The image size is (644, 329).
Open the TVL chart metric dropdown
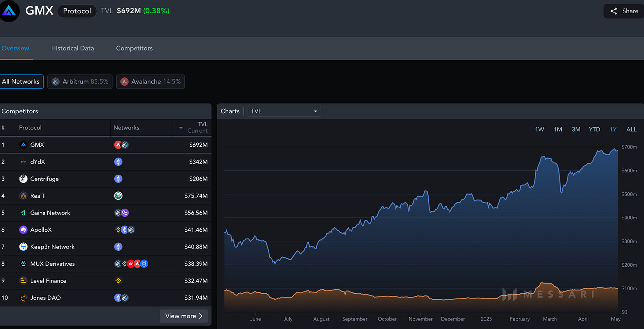click(x=284, y=111)
